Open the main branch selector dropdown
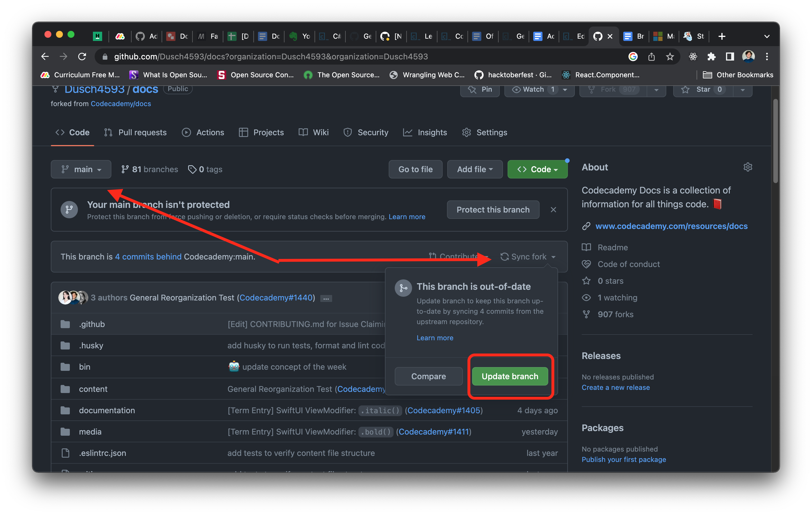The height and width of the screenshot is (515, 812). [81, 169]
